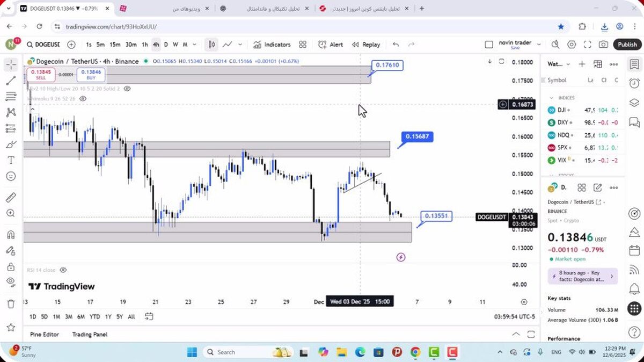The width and height of the screenshot is (644, 362).
Task: Open the novin trader layout dropdown
Action: pyautogui.click(x=539, y=45)
